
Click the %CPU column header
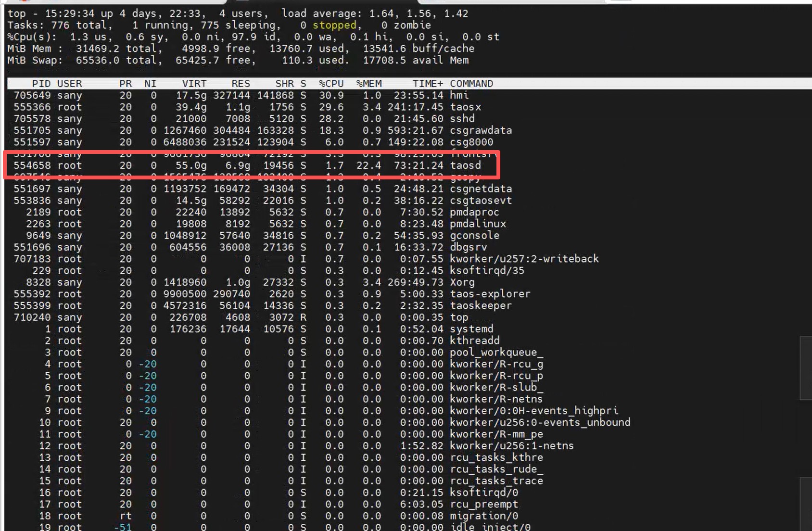click(331, 84)
